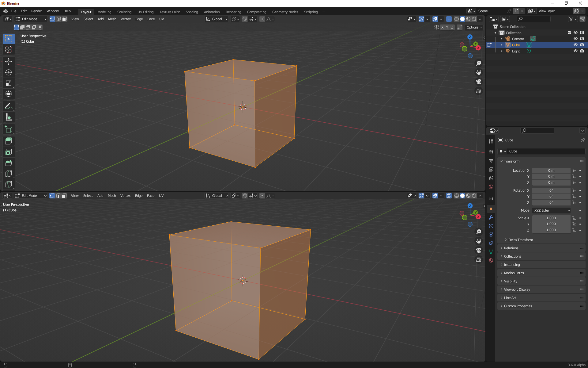This screenshot has width=588, height=368.
Task: Select rendered shading in top viewport
Action: tap(474, 19)
